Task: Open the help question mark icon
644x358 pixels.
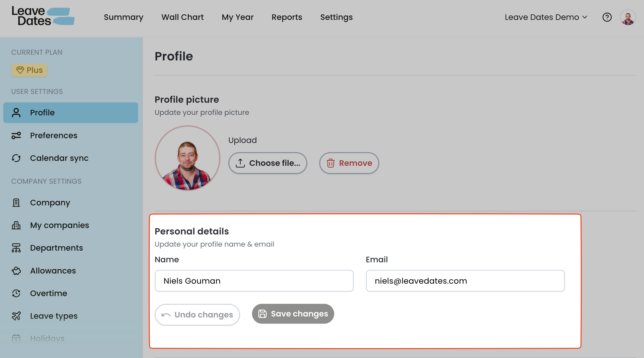Action: [x=607, y=17]
